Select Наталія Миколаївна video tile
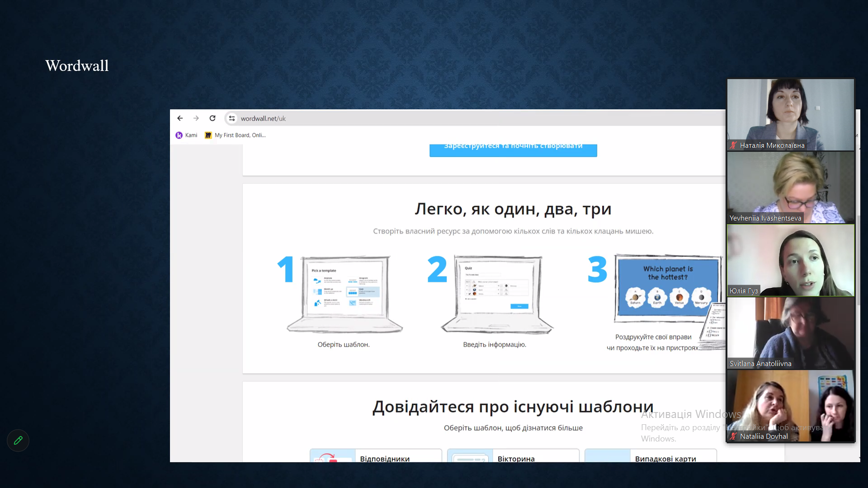Viewport: 868px width, 488px height. click(x=791, y=115)
